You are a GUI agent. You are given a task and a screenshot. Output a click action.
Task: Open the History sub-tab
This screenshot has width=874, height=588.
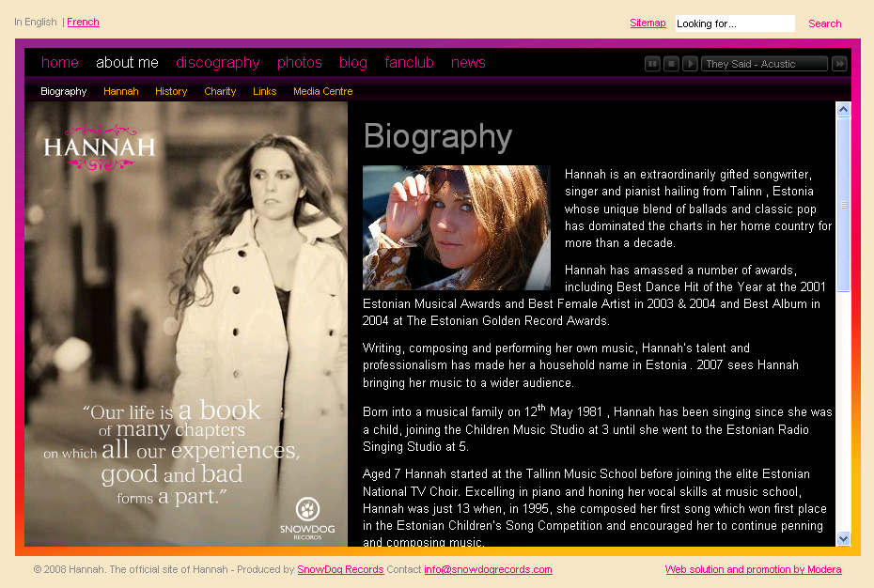[x=171, y=91]
